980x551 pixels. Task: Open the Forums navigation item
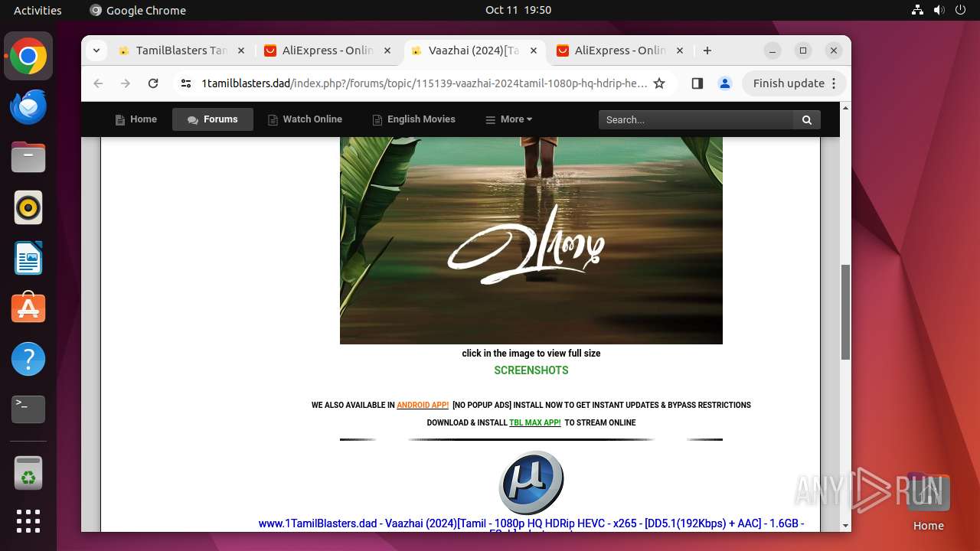213,119
